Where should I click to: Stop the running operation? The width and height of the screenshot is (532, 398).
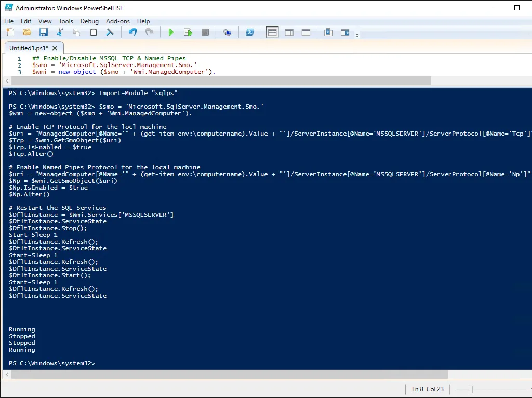[205, 32]
